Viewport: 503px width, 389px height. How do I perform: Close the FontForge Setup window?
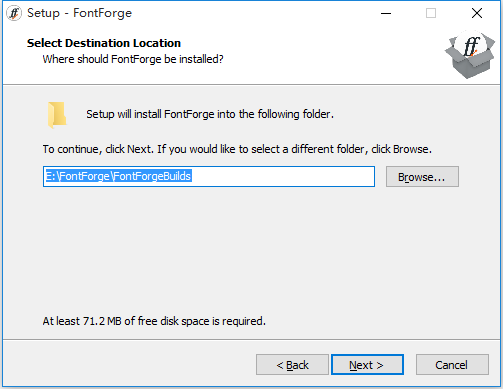(x=477, y=13)
